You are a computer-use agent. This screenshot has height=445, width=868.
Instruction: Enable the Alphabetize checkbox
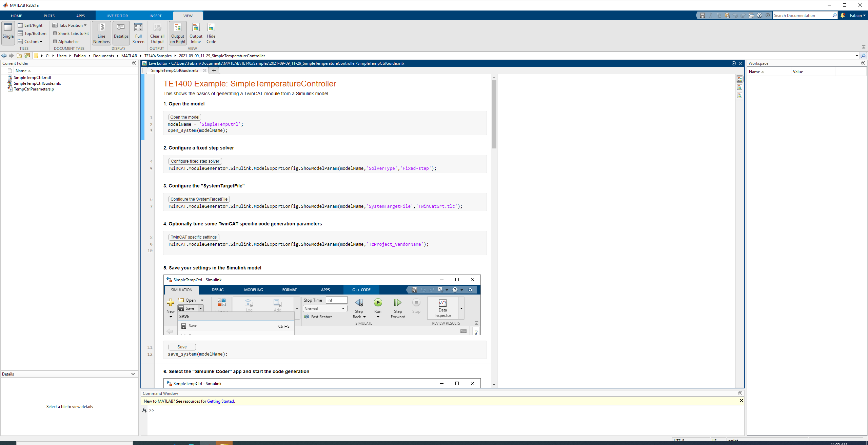coord(55,41)
